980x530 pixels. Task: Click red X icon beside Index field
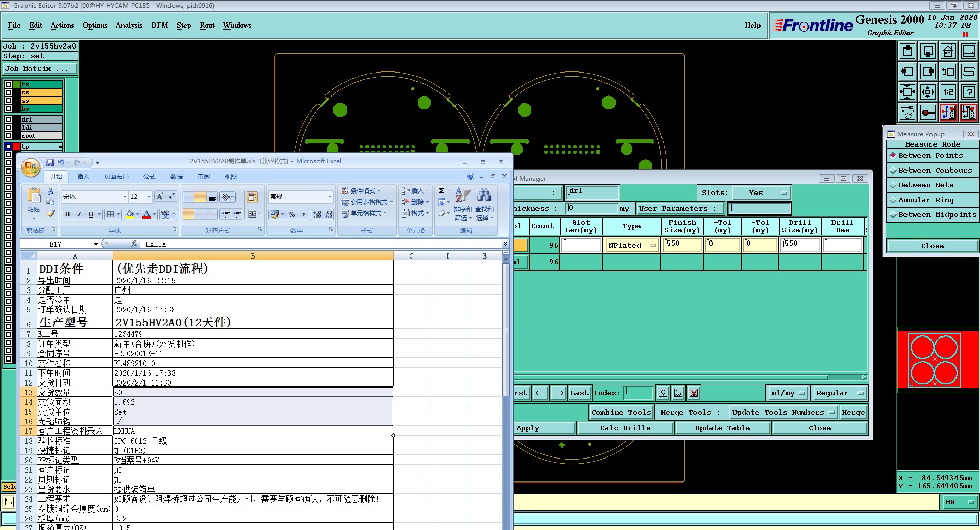pos(694,393)
